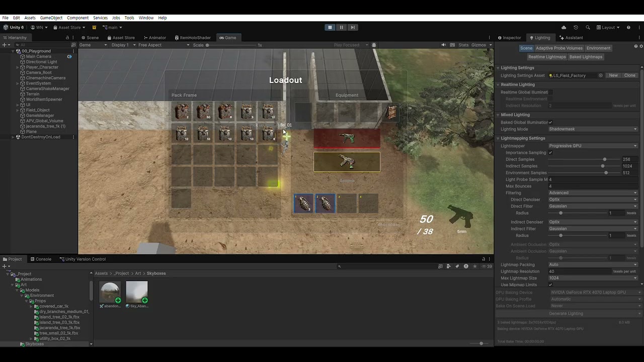Stop play mode with the stop button
The image size is (644, 362).
pos(330,27)
